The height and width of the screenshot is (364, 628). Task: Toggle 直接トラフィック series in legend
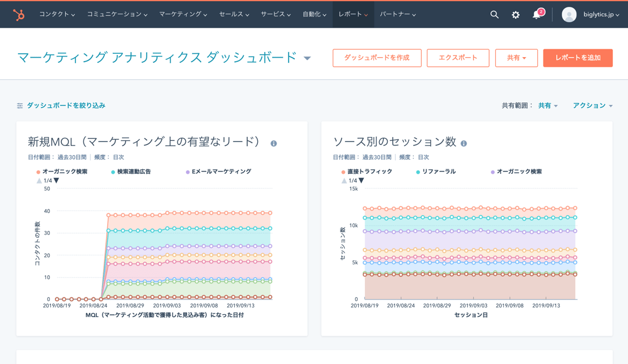tap(367, 172)
